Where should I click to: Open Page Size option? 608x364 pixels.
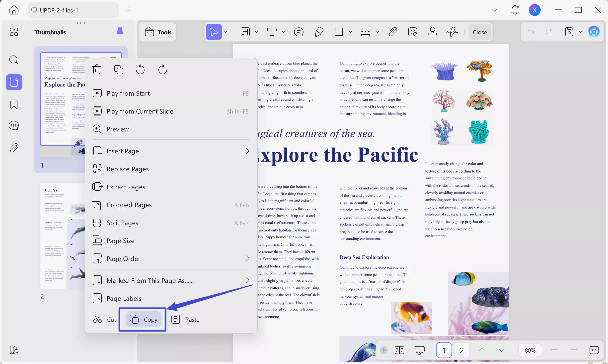coord(171,241)
